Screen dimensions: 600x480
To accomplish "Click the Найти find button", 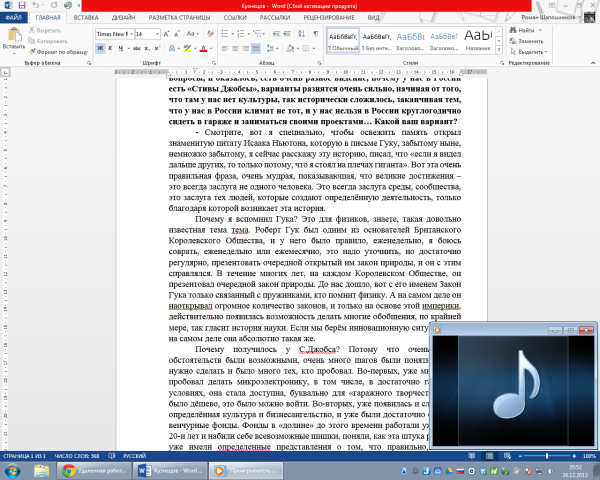I will tap(523, 30).
